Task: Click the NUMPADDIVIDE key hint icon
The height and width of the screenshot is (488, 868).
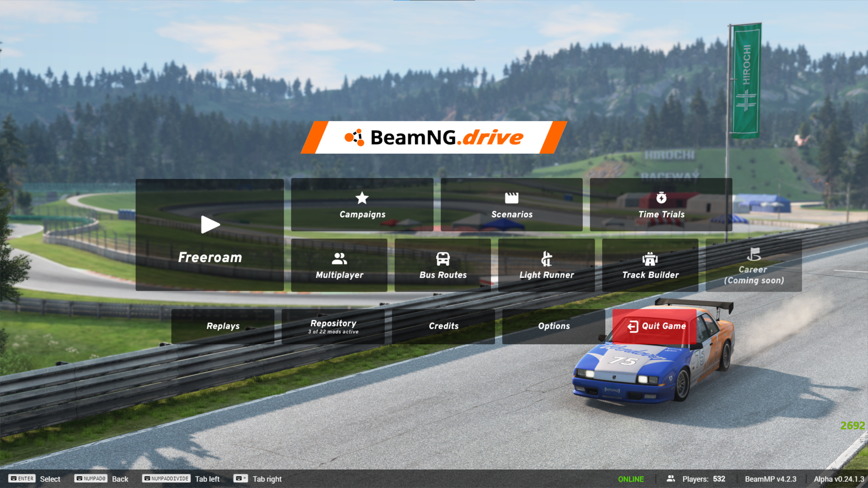Action: coord(166,479)
